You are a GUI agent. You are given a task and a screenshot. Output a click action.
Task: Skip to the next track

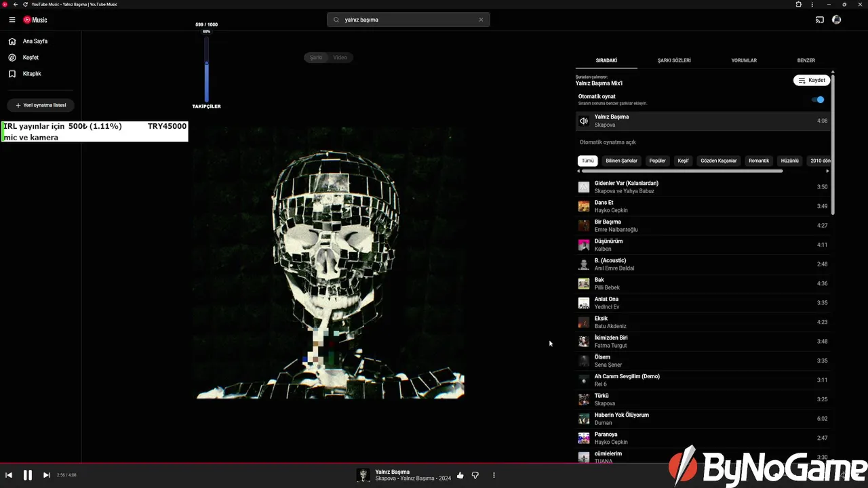tap(47, 475)
